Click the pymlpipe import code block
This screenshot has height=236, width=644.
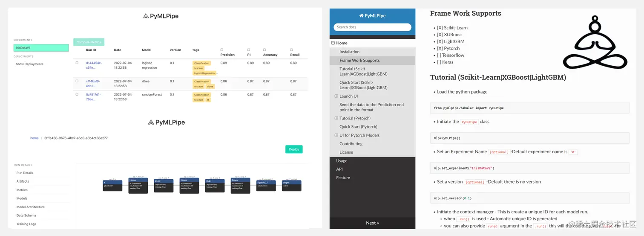click(x=529, y=108)
